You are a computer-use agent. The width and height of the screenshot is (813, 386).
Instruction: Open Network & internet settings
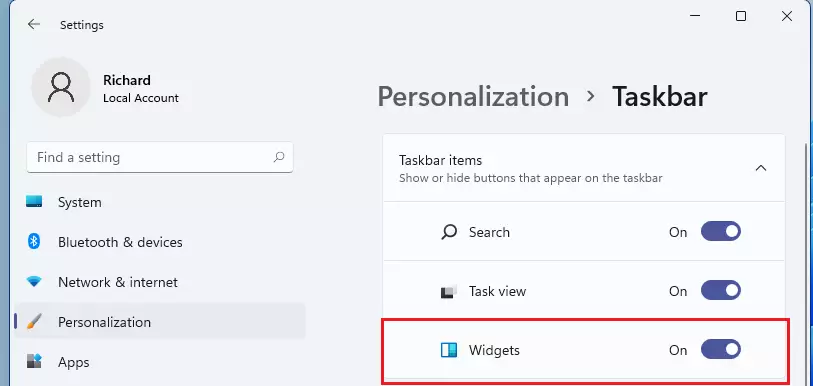(160, 282)
